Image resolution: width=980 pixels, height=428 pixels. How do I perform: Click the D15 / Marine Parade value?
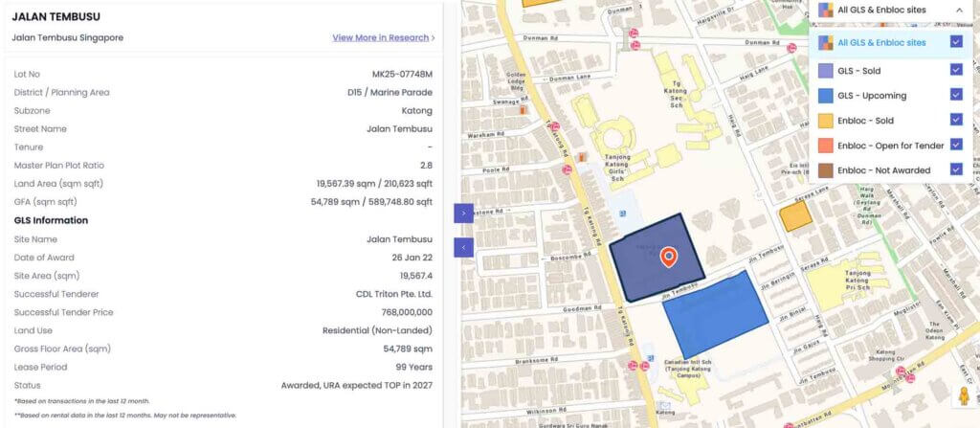(390, 93)
